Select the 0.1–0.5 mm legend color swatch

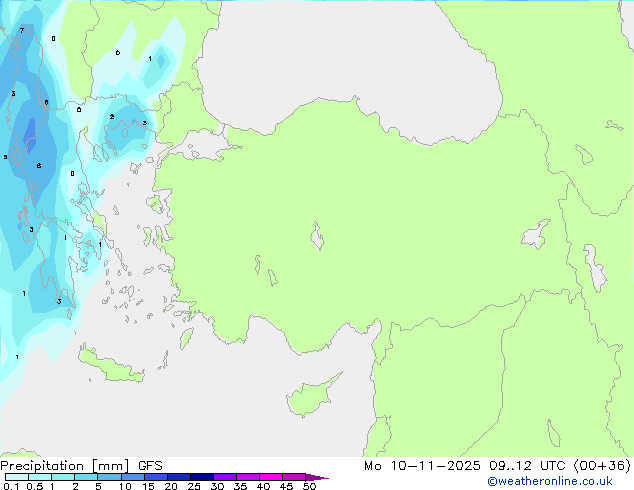[17, 477]
